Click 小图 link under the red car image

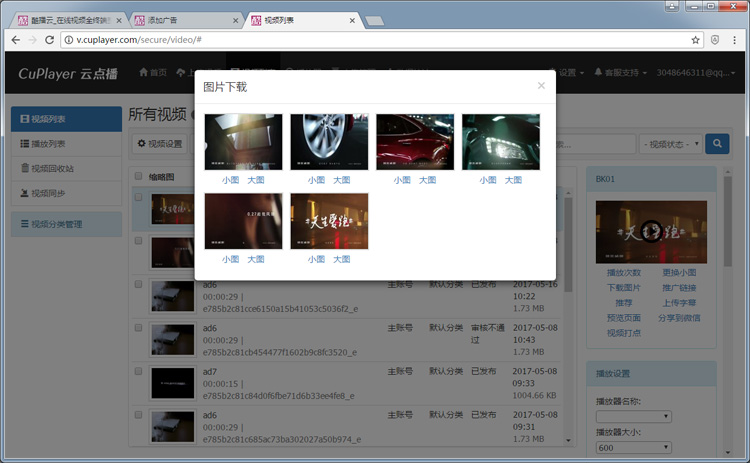(x=401, y=180)
